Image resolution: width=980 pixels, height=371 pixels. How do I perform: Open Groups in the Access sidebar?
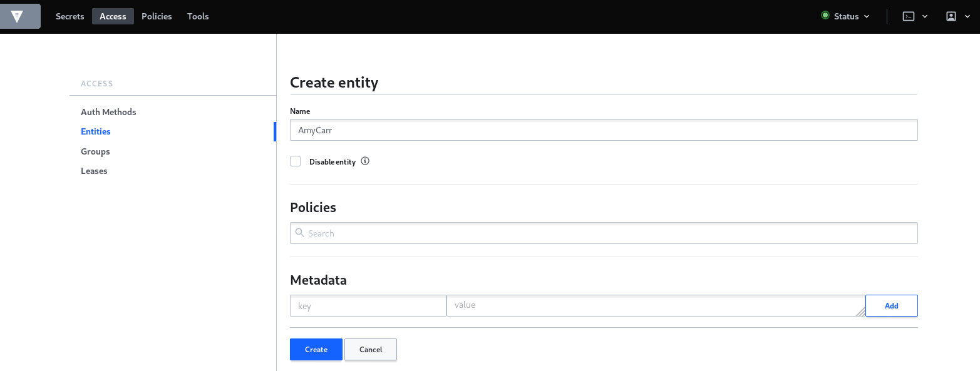95,151
